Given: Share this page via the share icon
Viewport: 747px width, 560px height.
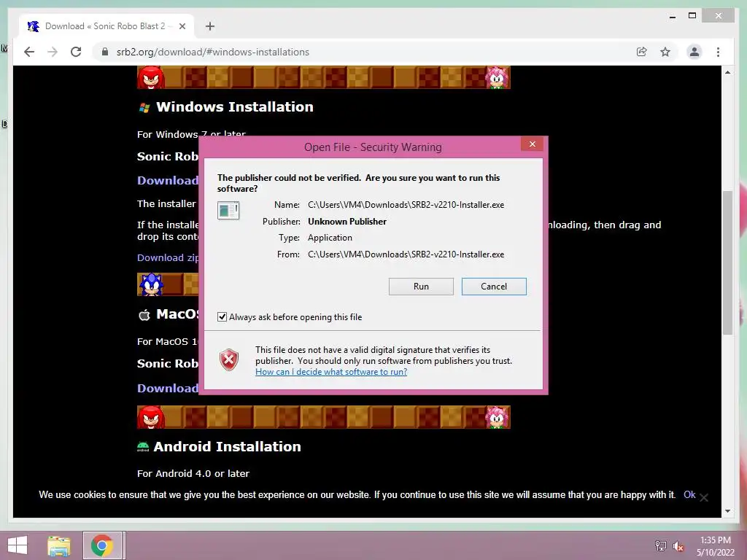Looking at the screenshot, I should [x=642, y=52].
